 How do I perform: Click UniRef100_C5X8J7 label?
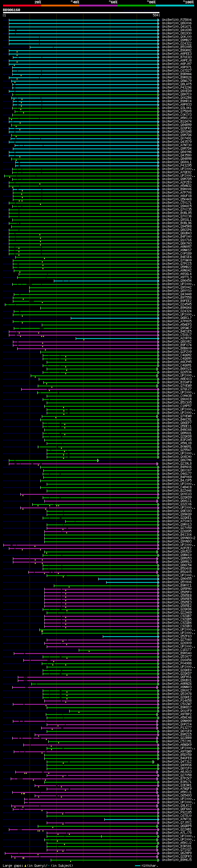click(x=177, y=335)
